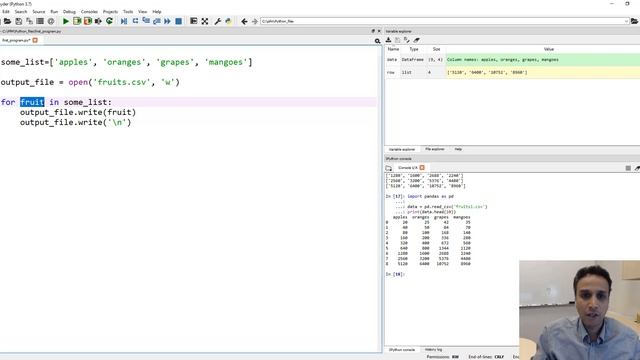This screenshot has width=640, height=360.
Task: Sort variables by the Value column
Action: coord(549,49)
